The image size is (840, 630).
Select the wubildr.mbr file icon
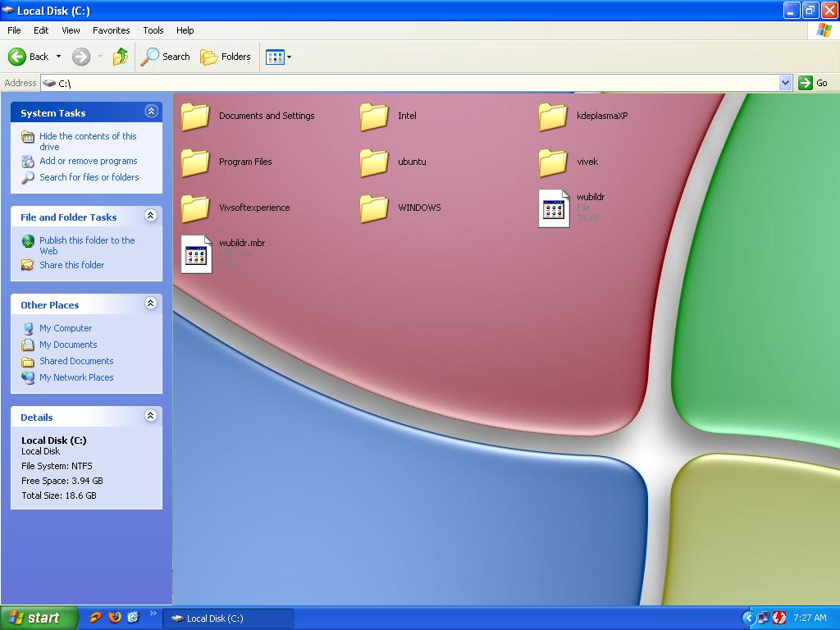(196, 254)
